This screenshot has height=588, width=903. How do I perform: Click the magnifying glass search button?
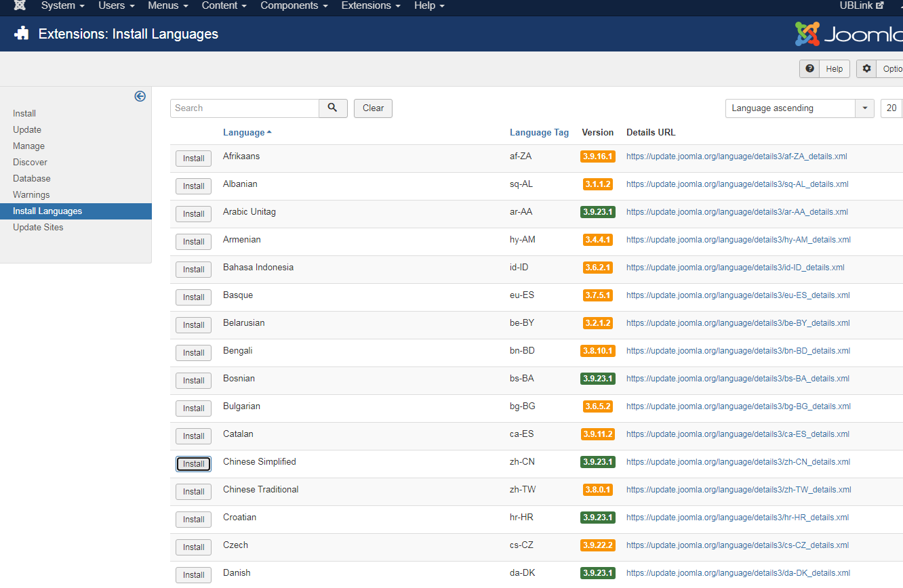tap(333, 108)
